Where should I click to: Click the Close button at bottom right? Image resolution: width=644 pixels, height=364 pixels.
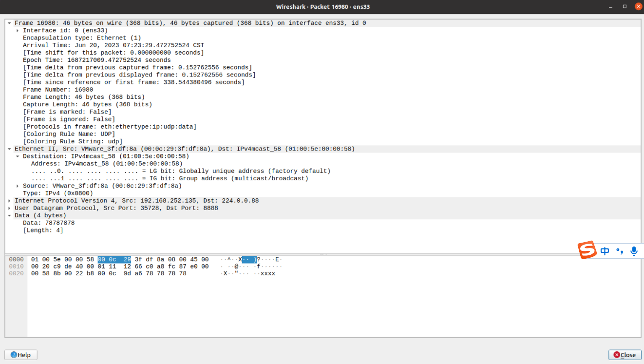625,355
